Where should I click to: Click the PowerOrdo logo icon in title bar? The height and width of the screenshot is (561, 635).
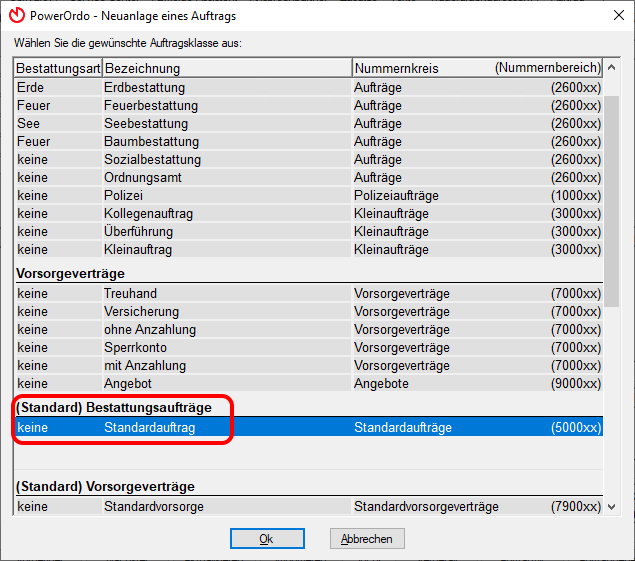click(17, 15)
